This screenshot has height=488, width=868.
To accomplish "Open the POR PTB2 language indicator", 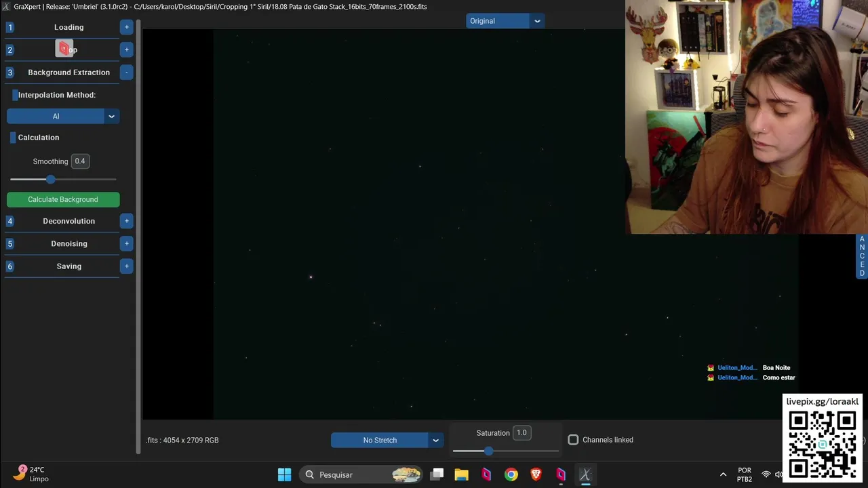I will [745, 474].
